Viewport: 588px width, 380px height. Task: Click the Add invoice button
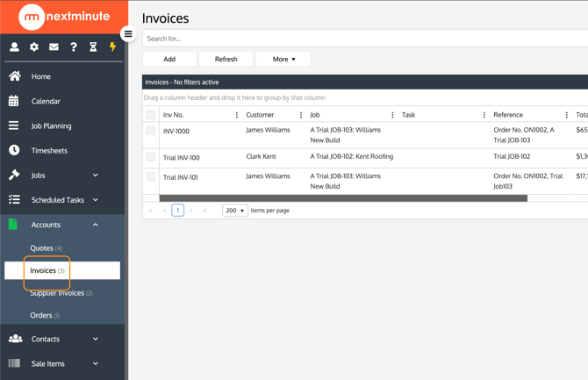169,59
